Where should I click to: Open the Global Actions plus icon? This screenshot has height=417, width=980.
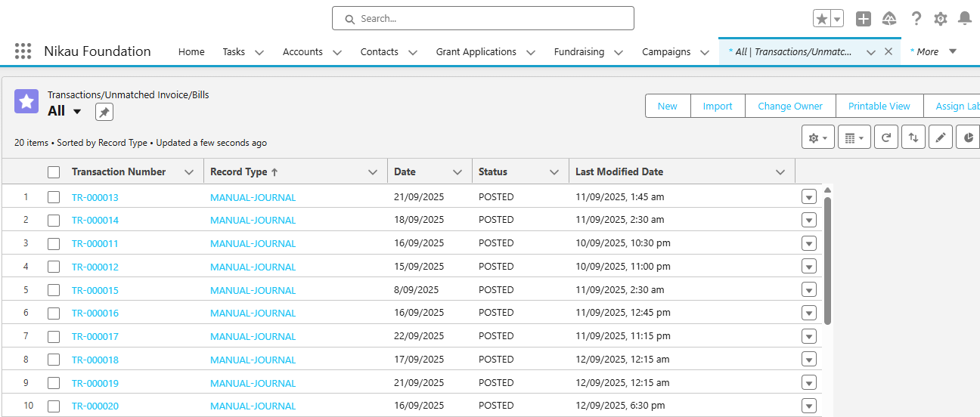[864, 19]
